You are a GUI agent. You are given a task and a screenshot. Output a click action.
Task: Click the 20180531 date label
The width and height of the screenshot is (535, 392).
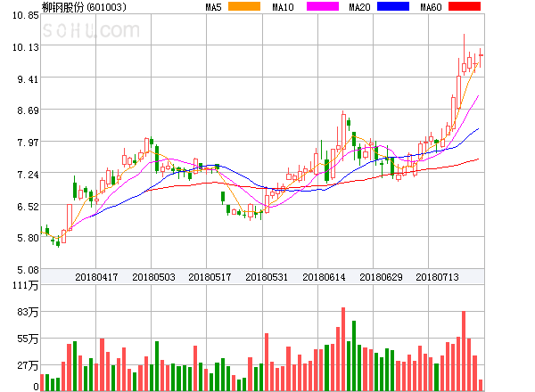tap(267, 277)
